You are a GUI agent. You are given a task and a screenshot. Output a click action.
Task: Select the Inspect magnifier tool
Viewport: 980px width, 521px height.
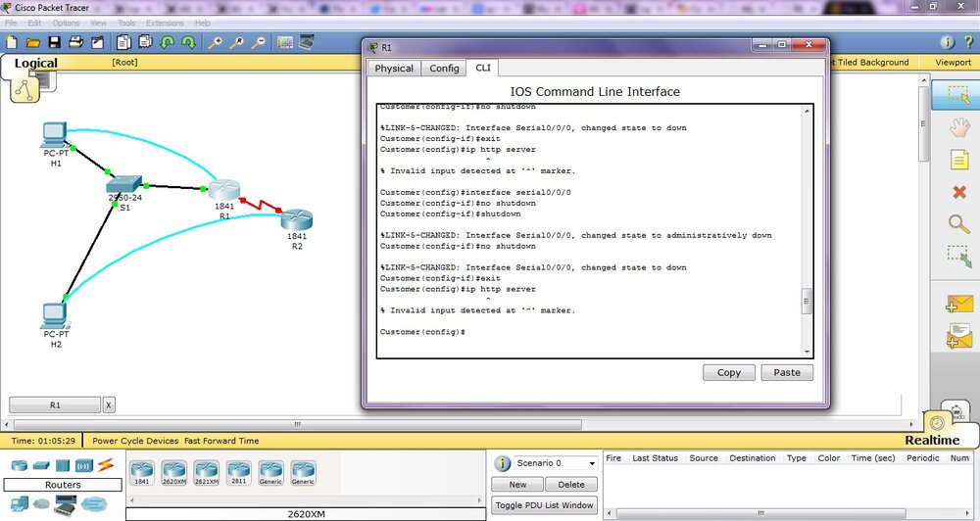(x=959, y=223)
